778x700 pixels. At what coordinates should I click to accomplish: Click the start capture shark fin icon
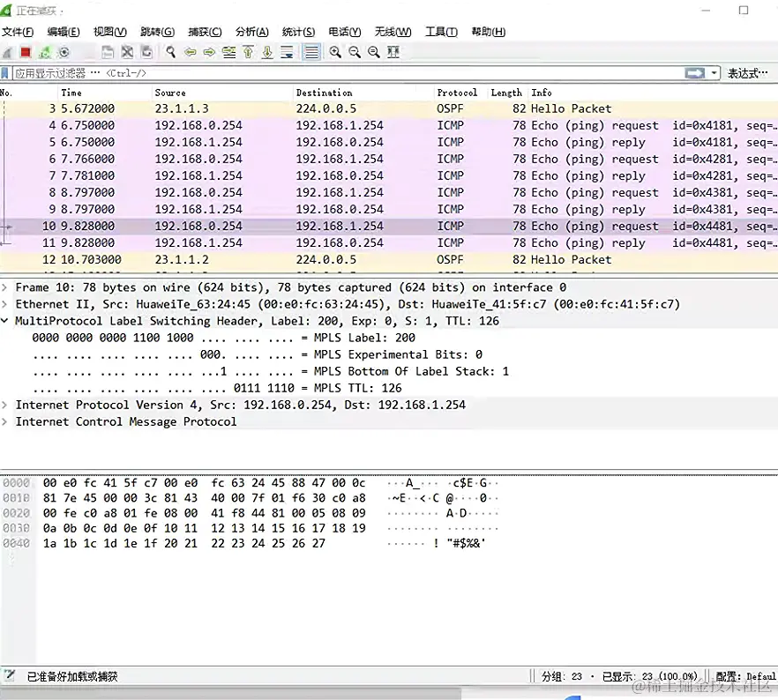(7, 52)
